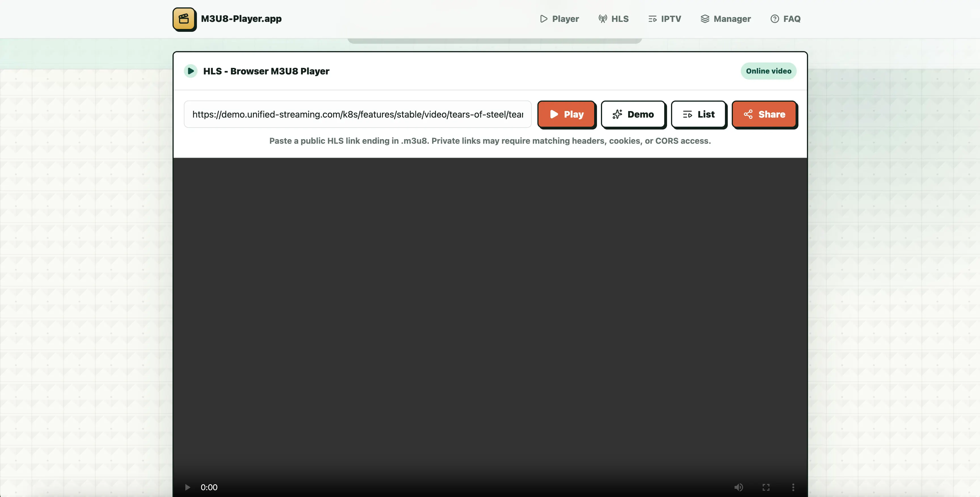
Task: Open the video's three-dot more options menu
Action: (x=793, y=487)
